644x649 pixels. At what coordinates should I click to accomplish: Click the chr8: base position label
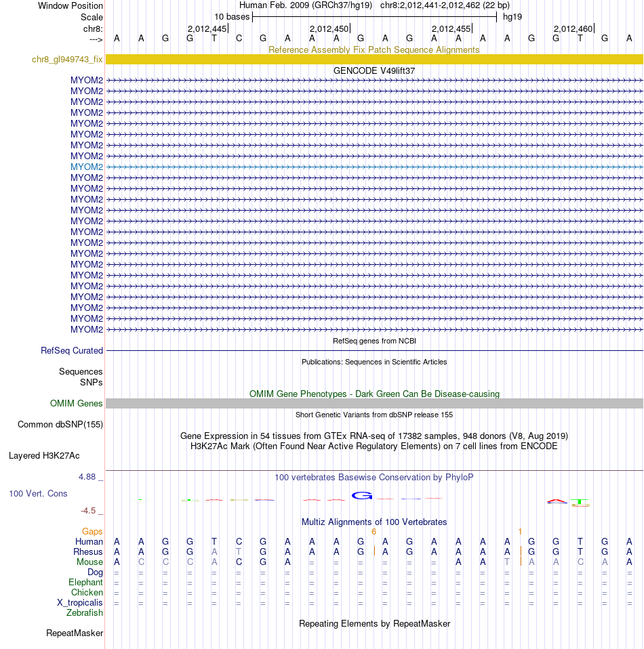(x=93, y=29)
